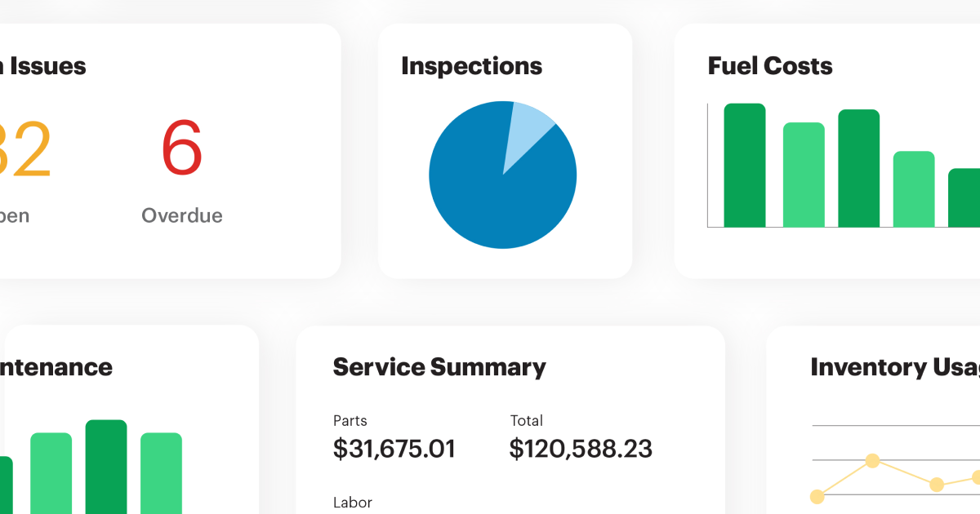
Task: Click the tallest Maintenance chart bar
Action: pyautogui.click(x=106, y=467)
